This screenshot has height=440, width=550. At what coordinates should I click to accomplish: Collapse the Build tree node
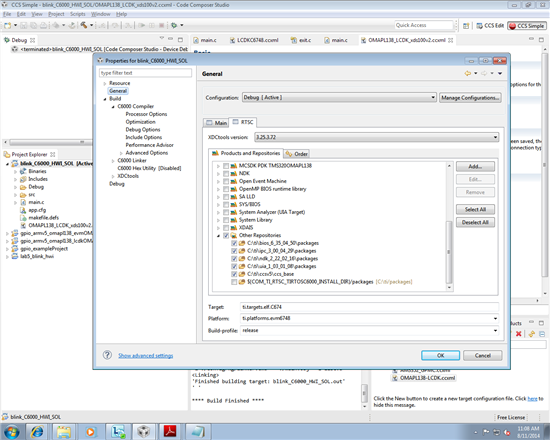click(105, 99)
